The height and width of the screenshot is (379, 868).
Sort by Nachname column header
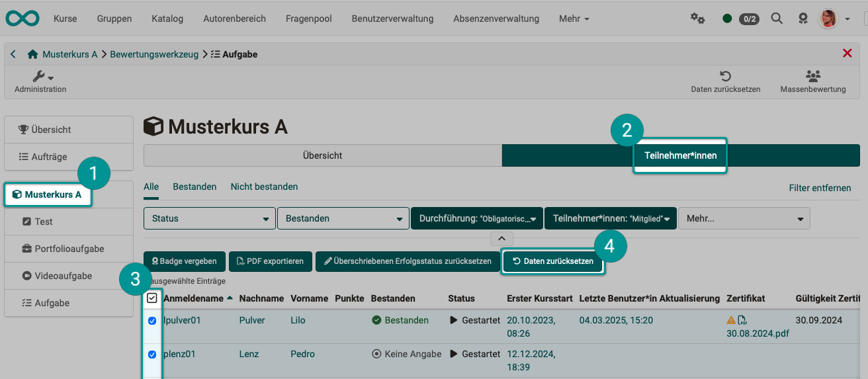pos(261,298)
